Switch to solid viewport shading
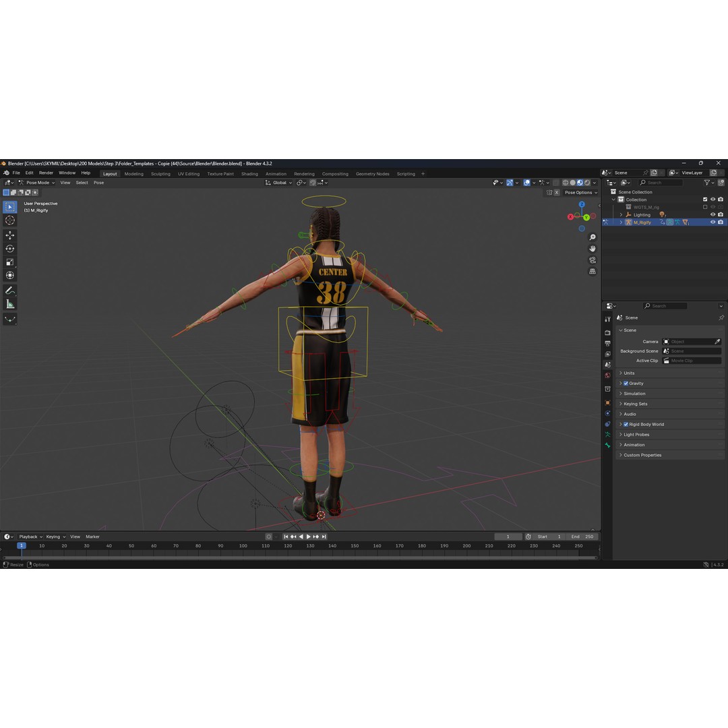The image size is (728, 728). [572, 183]
